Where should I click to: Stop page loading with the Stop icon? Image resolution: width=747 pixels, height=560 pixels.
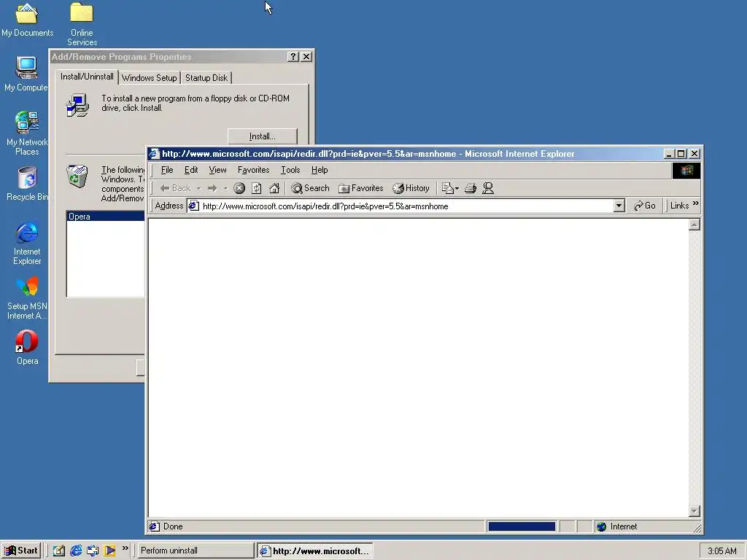pos(239,188)
